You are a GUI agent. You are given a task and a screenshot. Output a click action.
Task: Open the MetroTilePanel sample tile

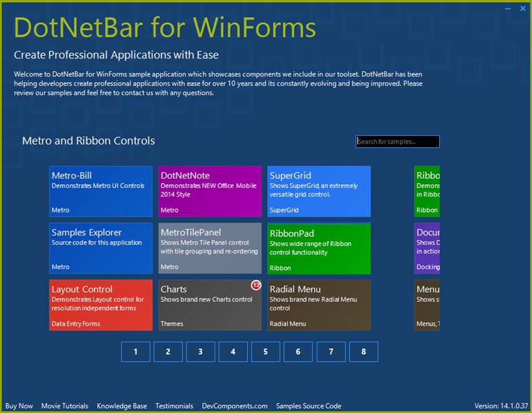[210, 248]
